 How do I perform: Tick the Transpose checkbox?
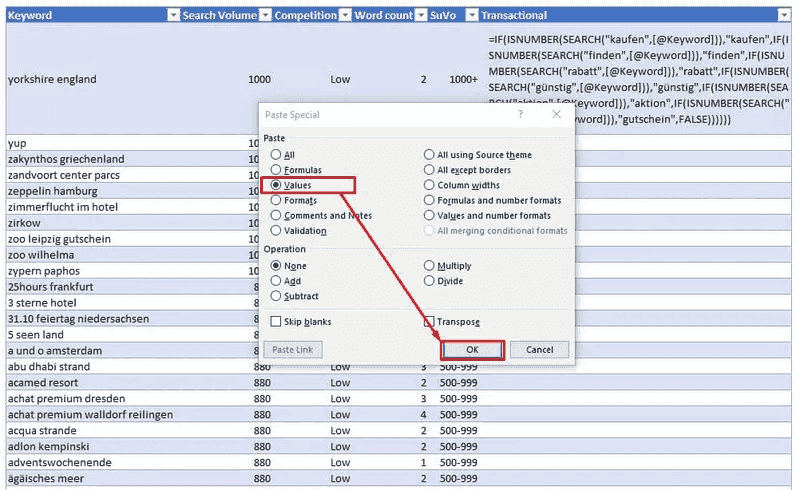point(429,322)
